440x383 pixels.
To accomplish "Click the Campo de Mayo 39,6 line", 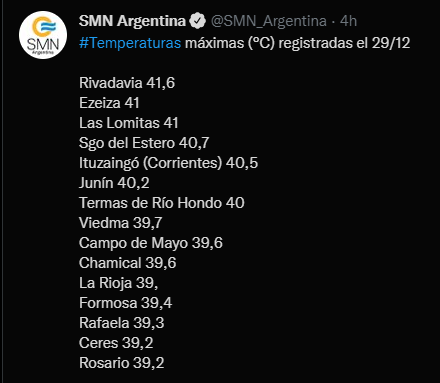I will click(x=151, y=243).
